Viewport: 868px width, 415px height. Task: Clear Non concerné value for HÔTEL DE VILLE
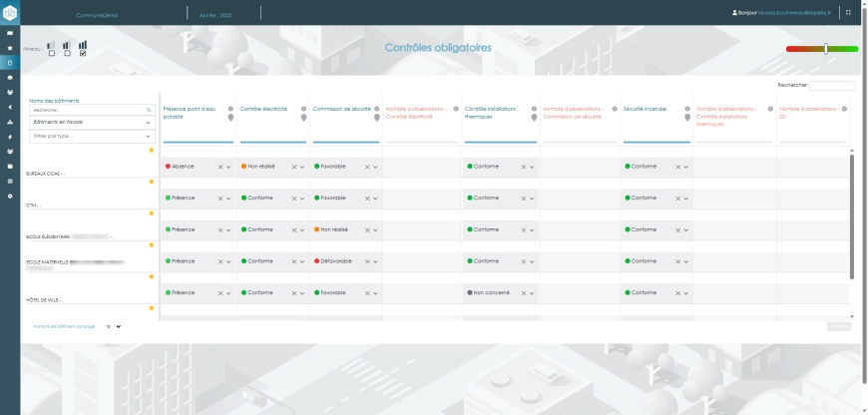[x=523, y=293]
